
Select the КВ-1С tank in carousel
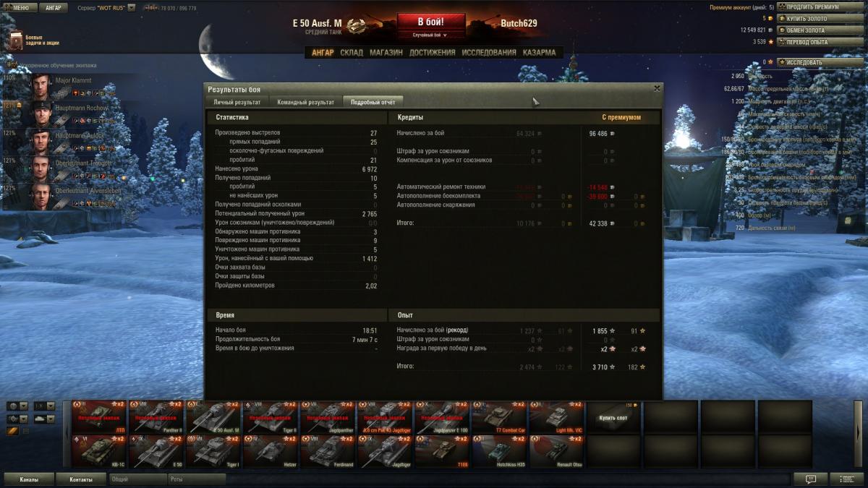click(x=99, y=452)
